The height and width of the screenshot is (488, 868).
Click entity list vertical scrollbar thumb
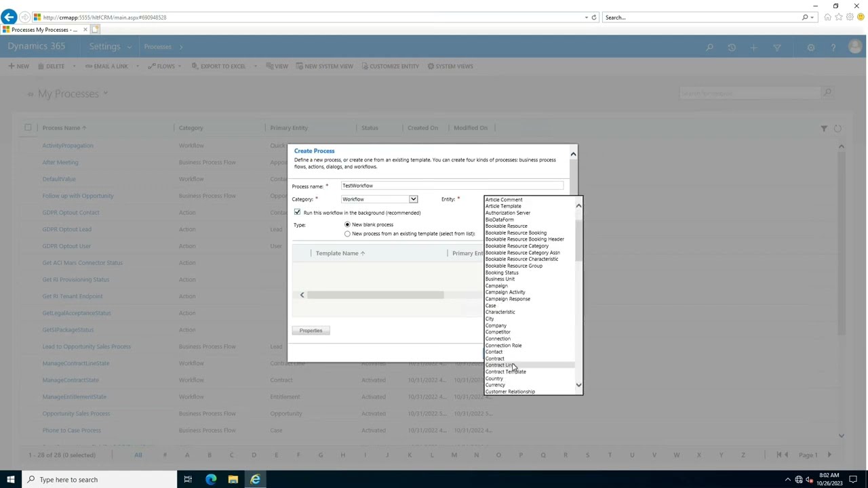click(x=578, y=241)
